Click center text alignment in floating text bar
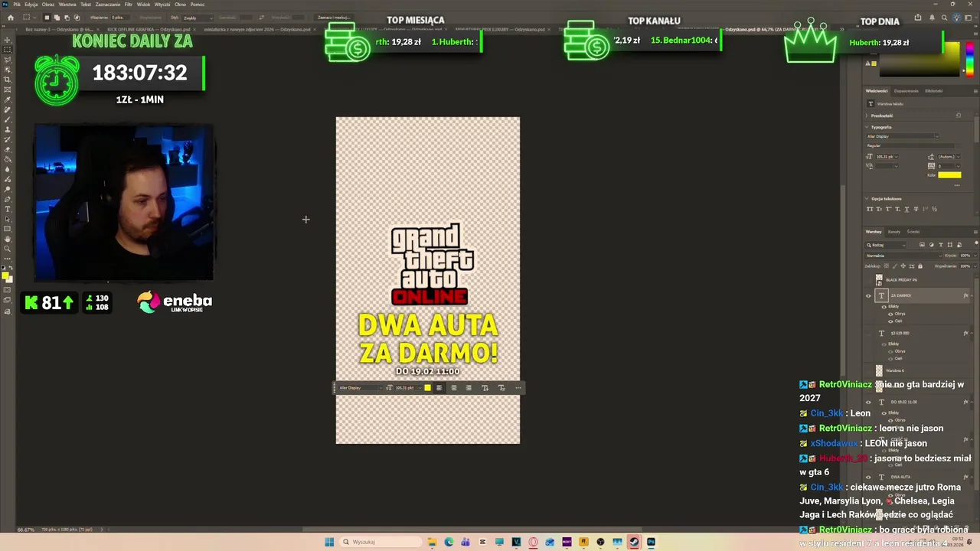The height and width of the screenshot is (551, 980). click(x=453, y=388)
